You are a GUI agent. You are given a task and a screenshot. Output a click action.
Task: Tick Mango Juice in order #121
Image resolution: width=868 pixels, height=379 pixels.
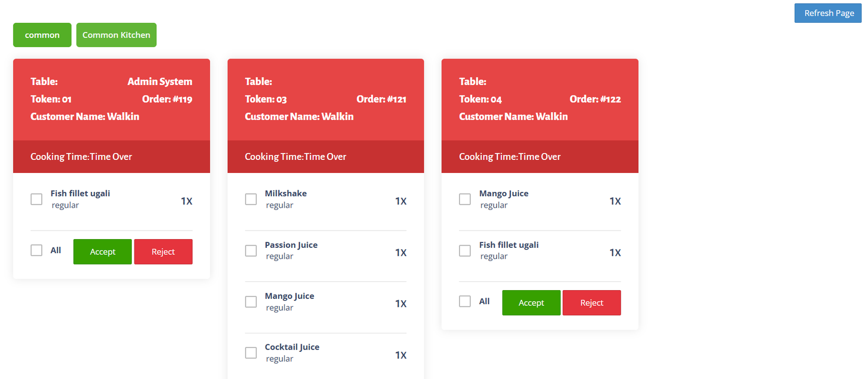coord(251,302)
